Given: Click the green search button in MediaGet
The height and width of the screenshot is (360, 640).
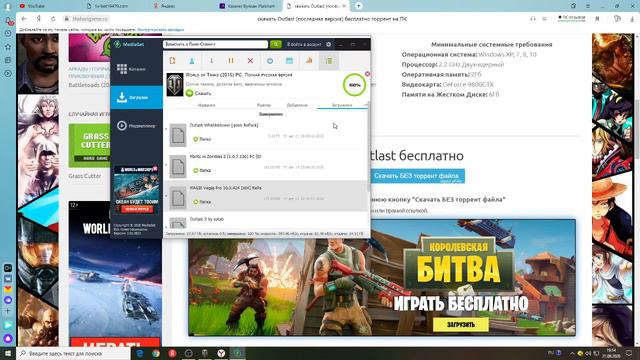Looking at the screenshot, I should click(x=276, y=44).
